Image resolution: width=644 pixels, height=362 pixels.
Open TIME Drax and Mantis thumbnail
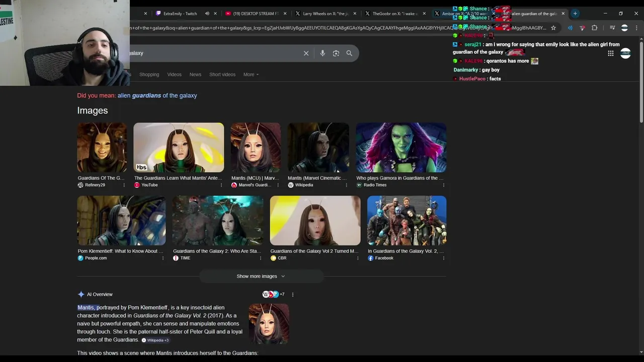click(217, 220)
